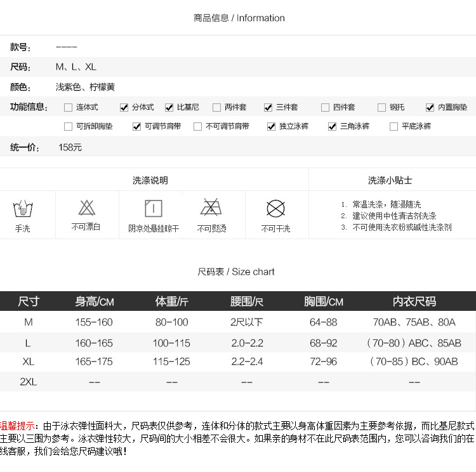Click the 身高/CM column header

coord(95,301)
